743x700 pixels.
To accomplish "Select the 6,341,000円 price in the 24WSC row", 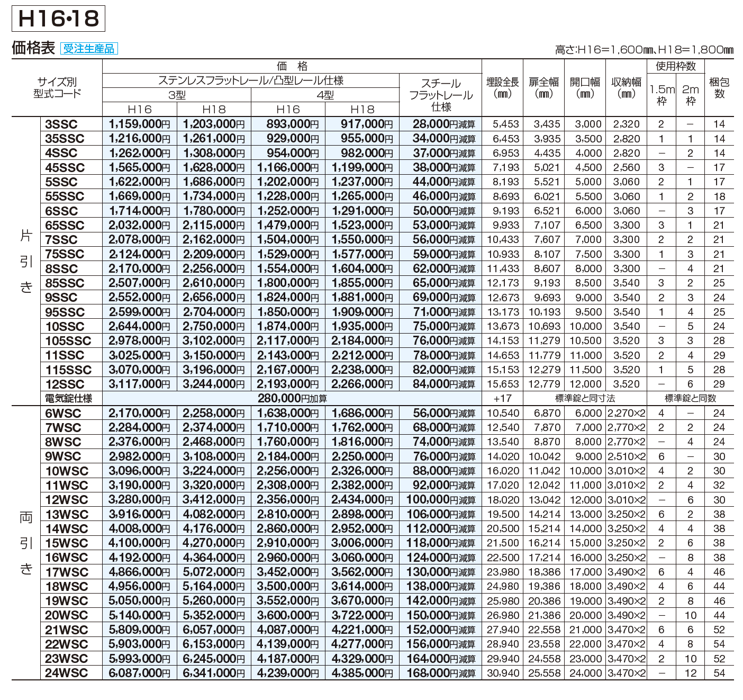I will 214,673.
